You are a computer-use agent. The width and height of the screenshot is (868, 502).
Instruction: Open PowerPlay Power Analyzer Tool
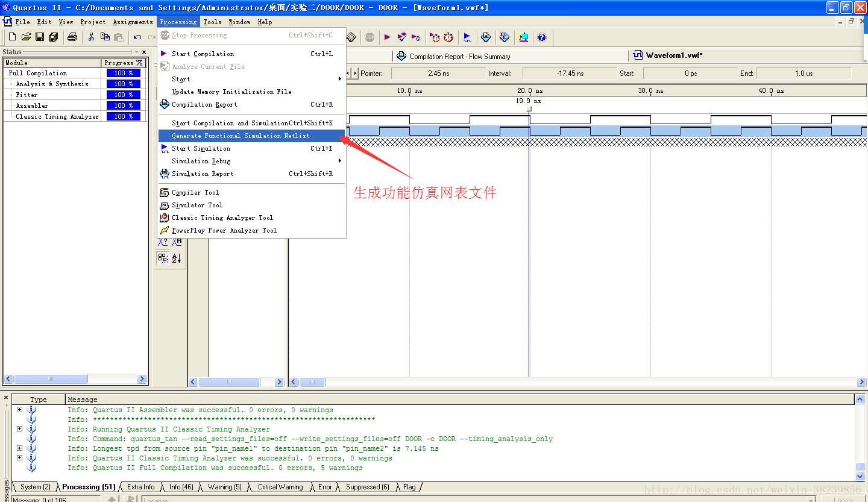point(252,230)
